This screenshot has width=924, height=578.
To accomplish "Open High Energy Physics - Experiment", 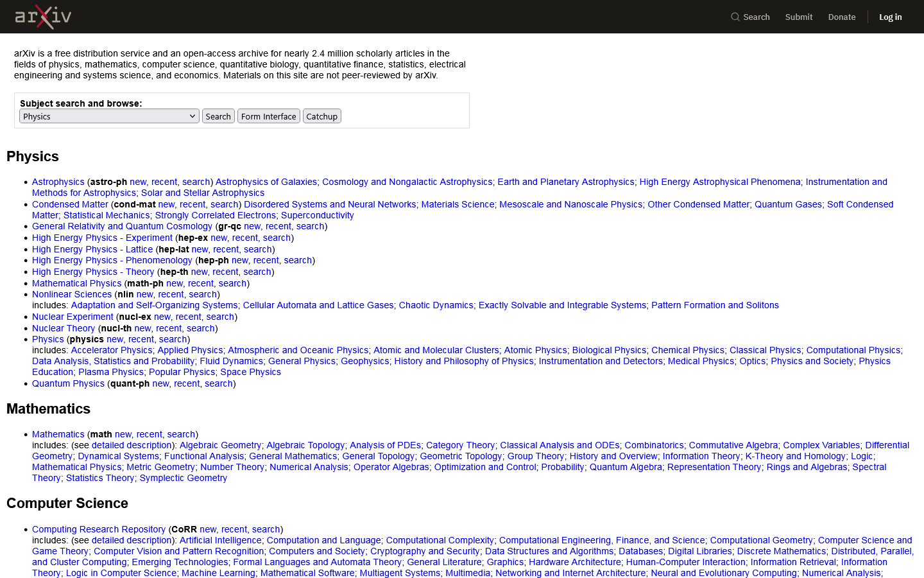I will [x=102, y=238].
